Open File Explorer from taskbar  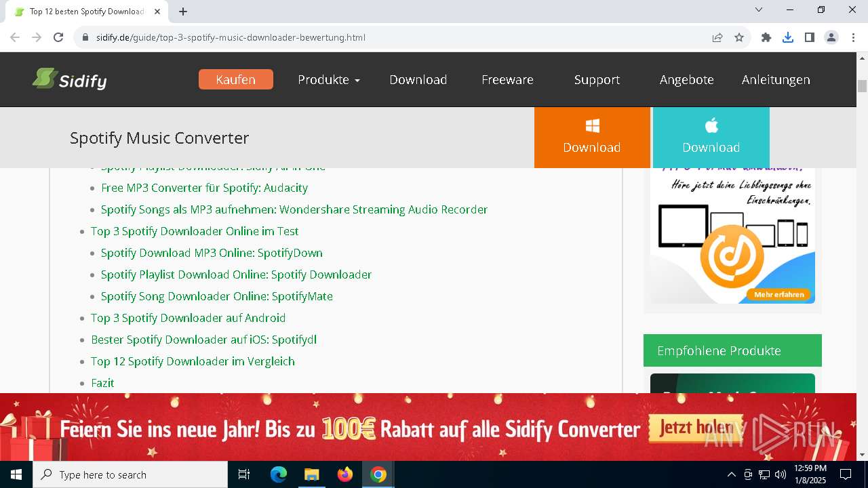point(311,474)
